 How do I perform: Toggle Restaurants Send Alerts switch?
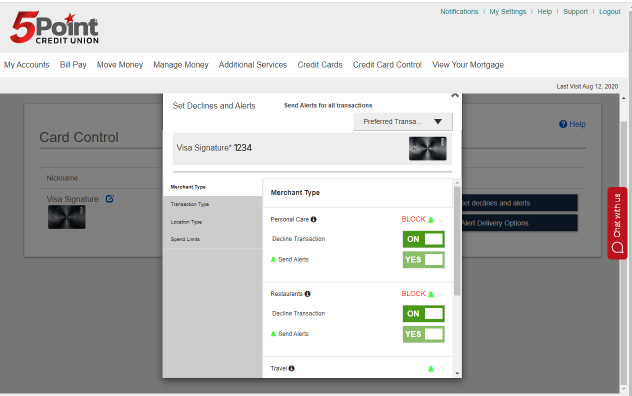[x=424, y=334]
